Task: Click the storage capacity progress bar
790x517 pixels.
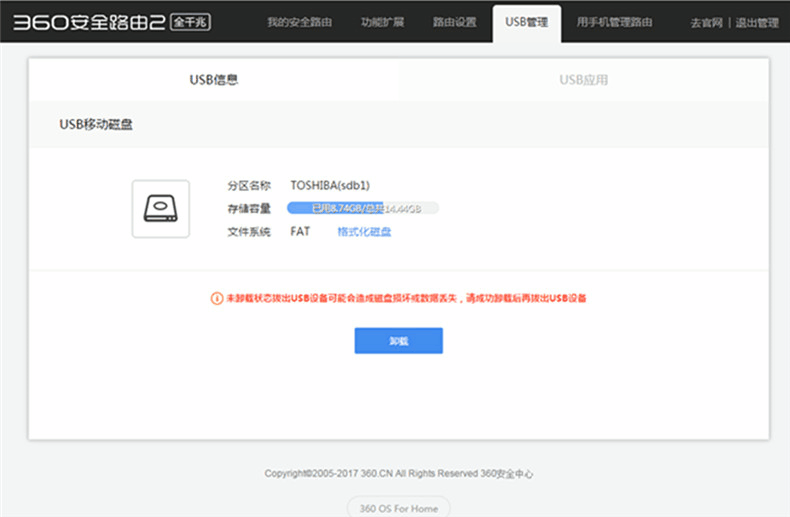Action: click(363, 208)
